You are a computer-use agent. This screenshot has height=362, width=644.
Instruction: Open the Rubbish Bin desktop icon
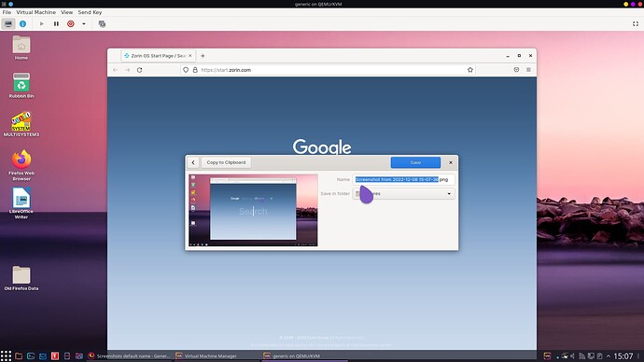[21, 86]
